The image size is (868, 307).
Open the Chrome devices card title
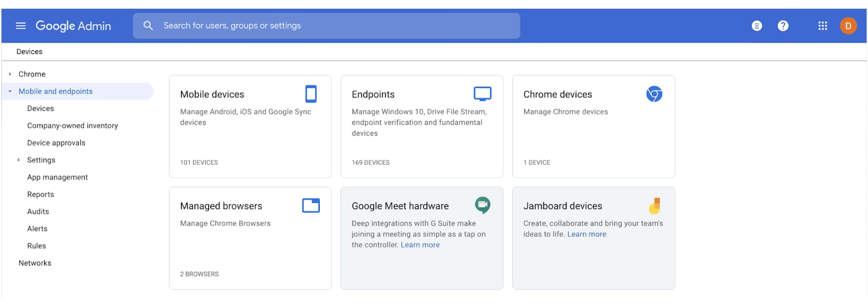[558, 95]
